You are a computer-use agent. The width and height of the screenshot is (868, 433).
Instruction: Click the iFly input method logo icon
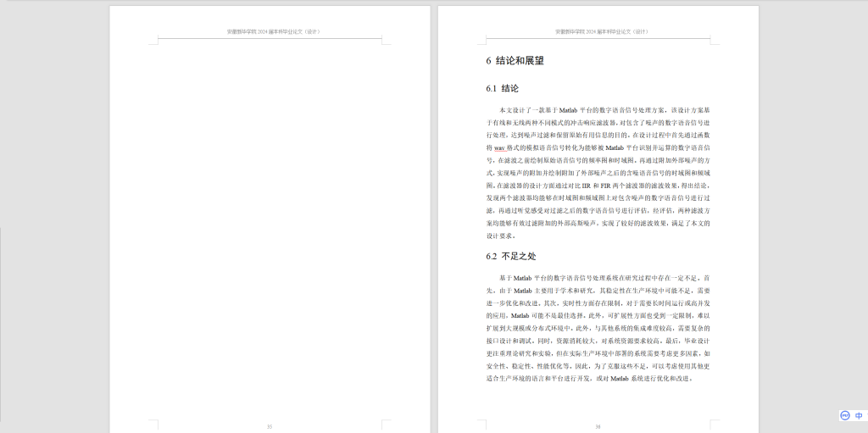pyautogui.click(x=845, y=415)
